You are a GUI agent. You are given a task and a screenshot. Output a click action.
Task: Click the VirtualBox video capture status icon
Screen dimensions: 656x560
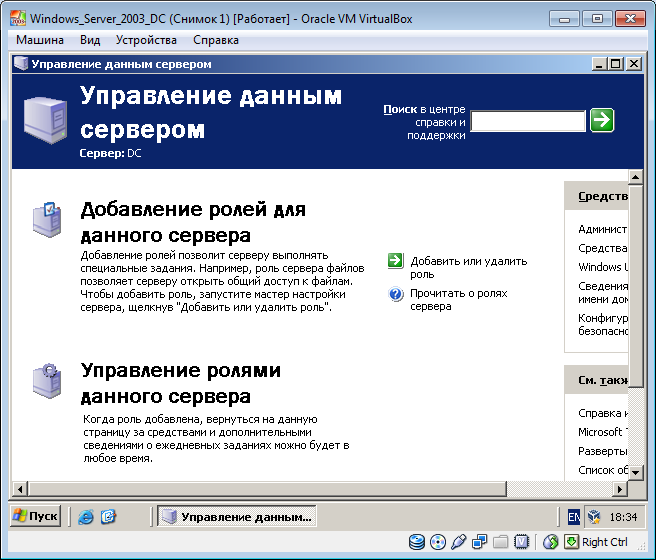(521, 542)
